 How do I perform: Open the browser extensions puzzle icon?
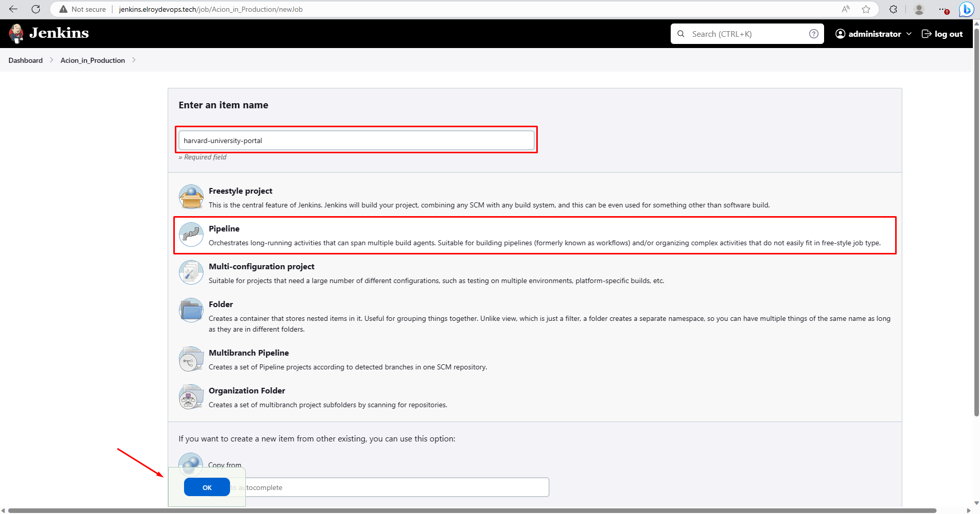click(894, 9)
